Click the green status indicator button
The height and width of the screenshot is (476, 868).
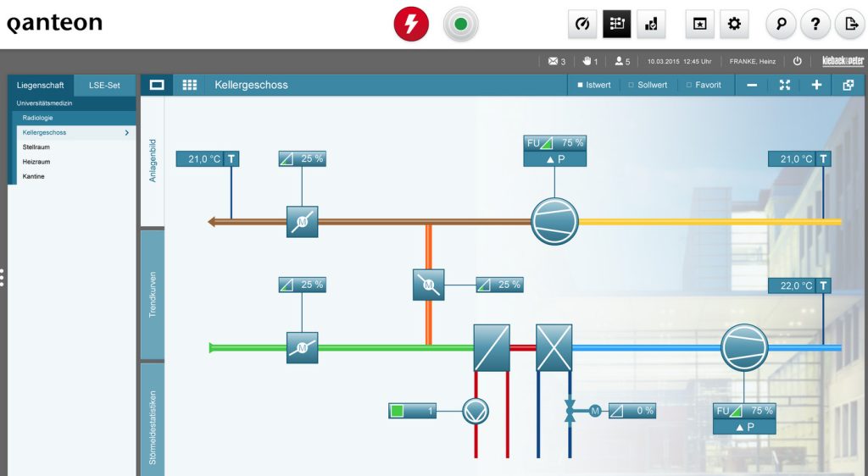460,25
